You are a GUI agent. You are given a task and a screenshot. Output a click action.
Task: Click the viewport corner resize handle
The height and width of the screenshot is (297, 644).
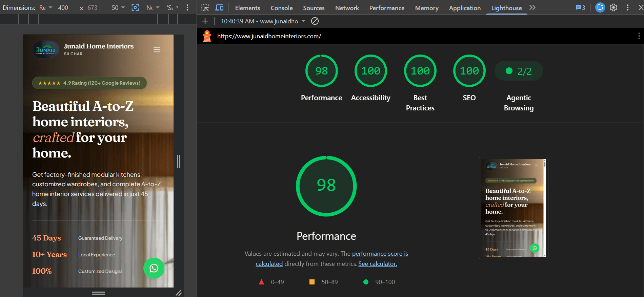click(179, 293)
